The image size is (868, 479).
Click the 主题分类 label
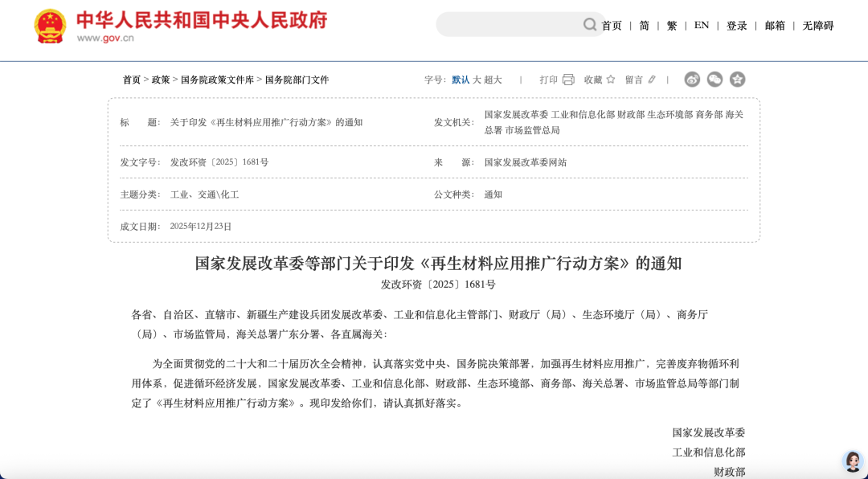coord(140,194)
